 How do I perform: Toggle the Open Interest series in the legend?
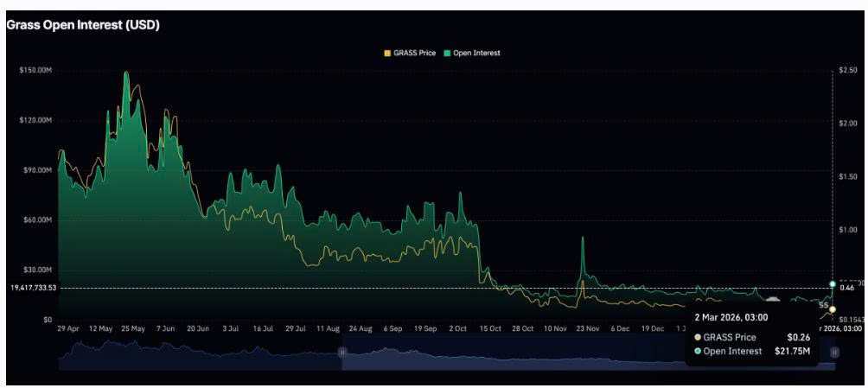point(472,53)
